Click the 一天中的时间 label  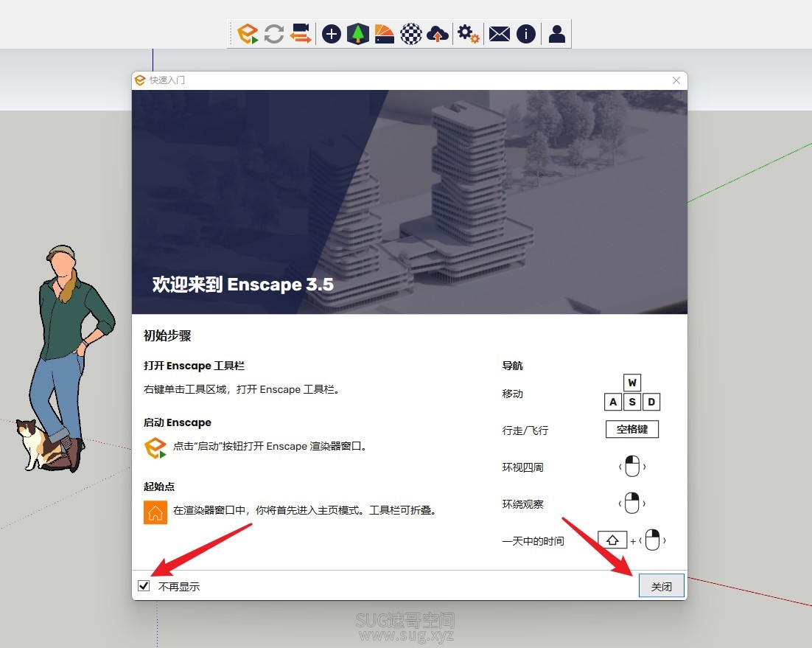coord(533,541)
